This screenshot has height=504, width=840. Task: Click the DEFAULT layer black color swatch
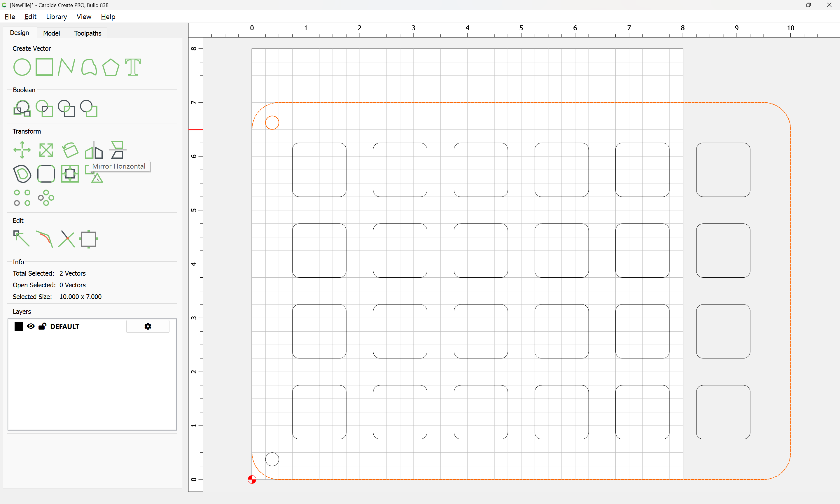click(19, 326)
